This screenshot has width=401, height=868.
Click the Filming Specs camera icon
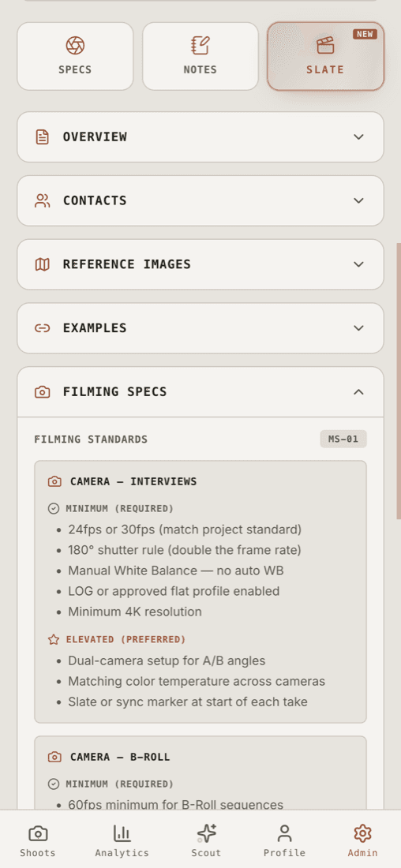click(42, 392)
